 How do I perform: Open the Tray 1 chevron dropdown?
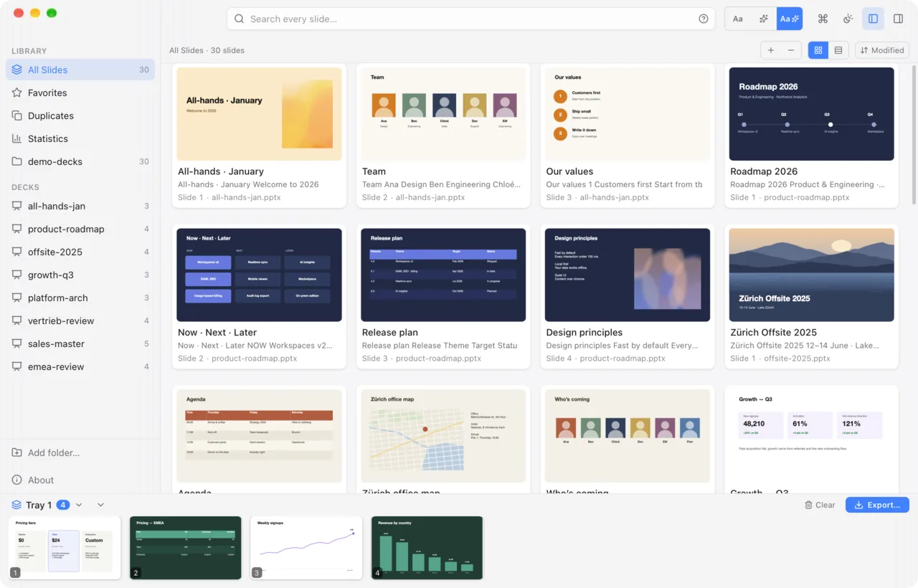pos(79,505)
